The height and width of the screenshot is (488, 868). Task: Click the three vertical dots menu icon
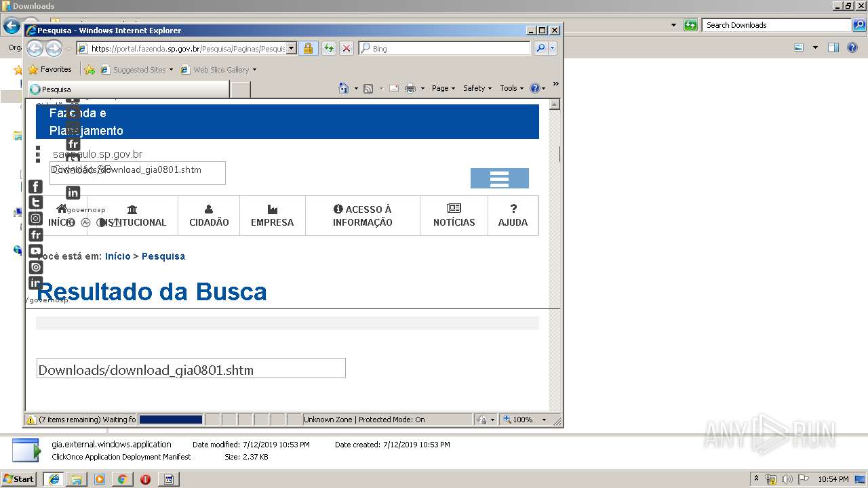tap(38, 155)
